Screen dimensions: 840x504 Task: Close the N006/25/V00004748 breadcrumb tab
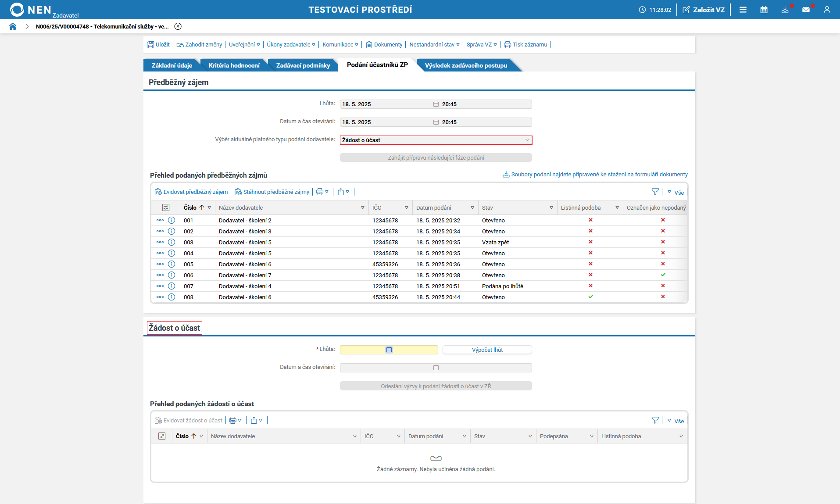click(x=178, y=26)
